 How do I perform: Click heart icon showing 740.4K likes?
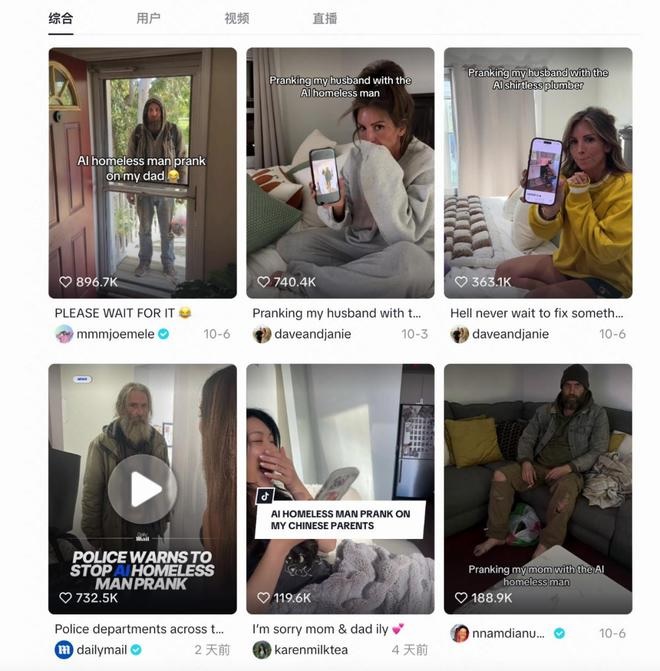coord(263,282)
